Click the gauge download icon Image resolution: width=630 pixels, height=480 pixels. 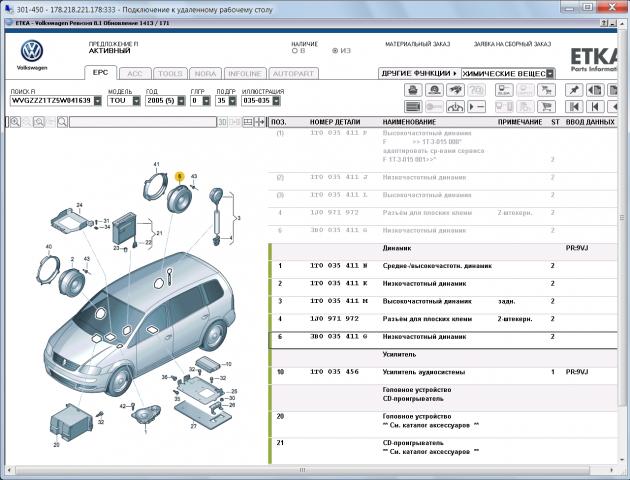(x=455, y=107)
